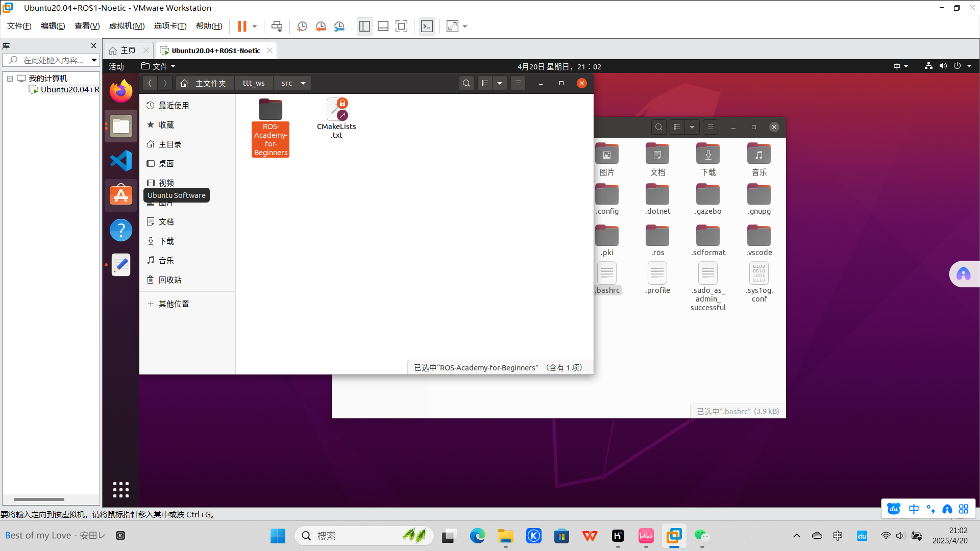Open view options dropdown arrow in Files
980x551 pixels.
pyautogui.click(x=500, y=83)
